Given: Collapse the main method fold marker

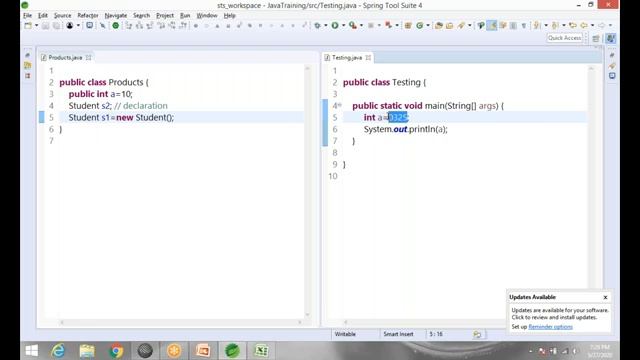Looking at the screenshot, I should coord(340,105).
